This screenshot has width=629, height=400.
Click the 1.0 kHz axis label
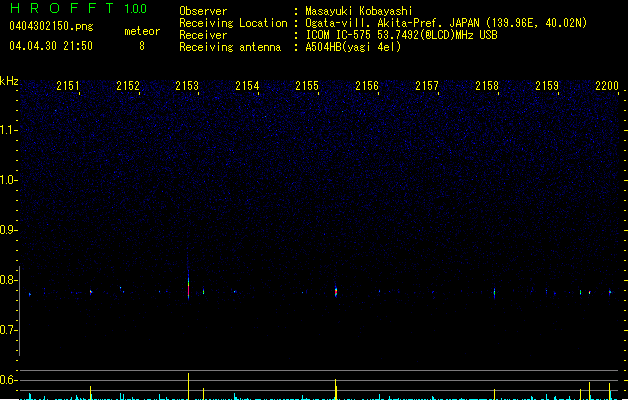[8, 180]
